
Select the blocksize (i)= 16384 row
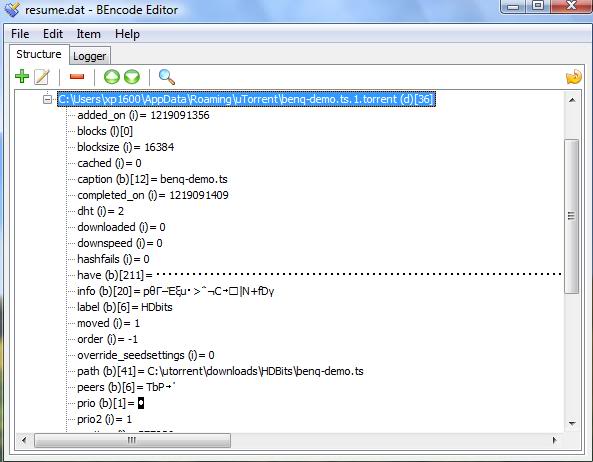coord(126,147)
